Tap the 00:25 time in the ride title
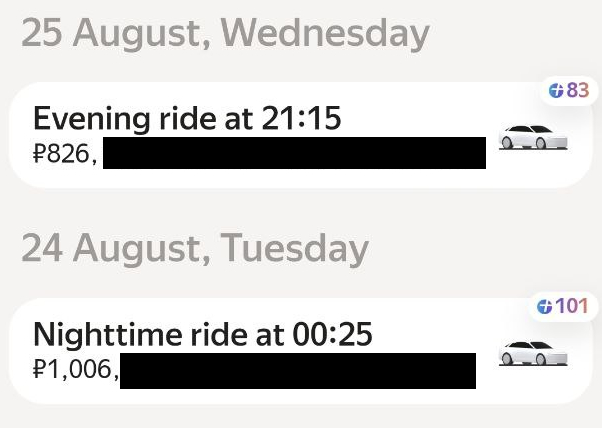Viewport: 602px width, 428px height. point(330,334)
